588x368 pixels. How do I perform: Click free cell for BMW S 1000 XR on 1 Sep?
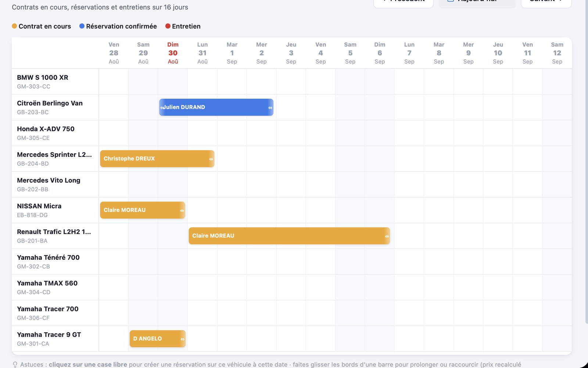(x=232, y=81)
